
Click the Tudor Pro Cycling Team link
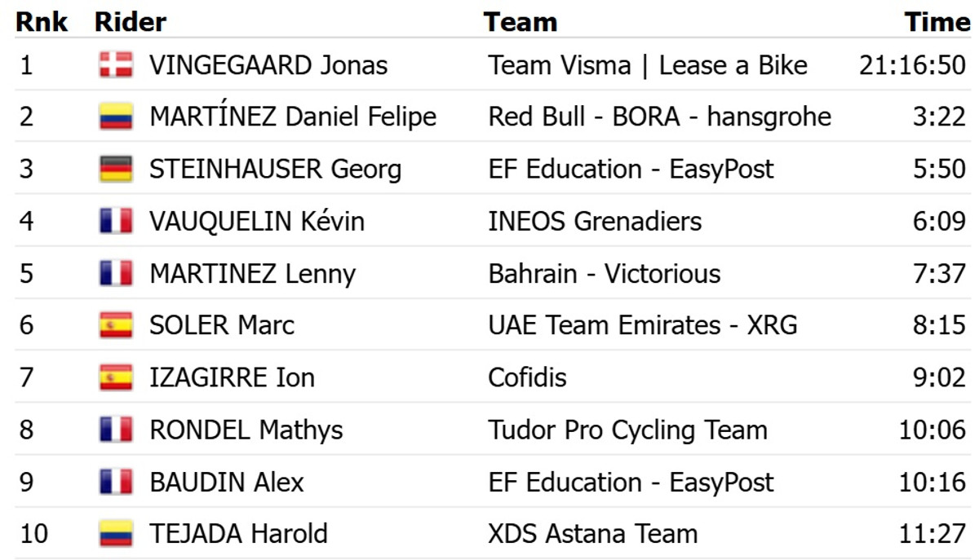pos(627,430)
